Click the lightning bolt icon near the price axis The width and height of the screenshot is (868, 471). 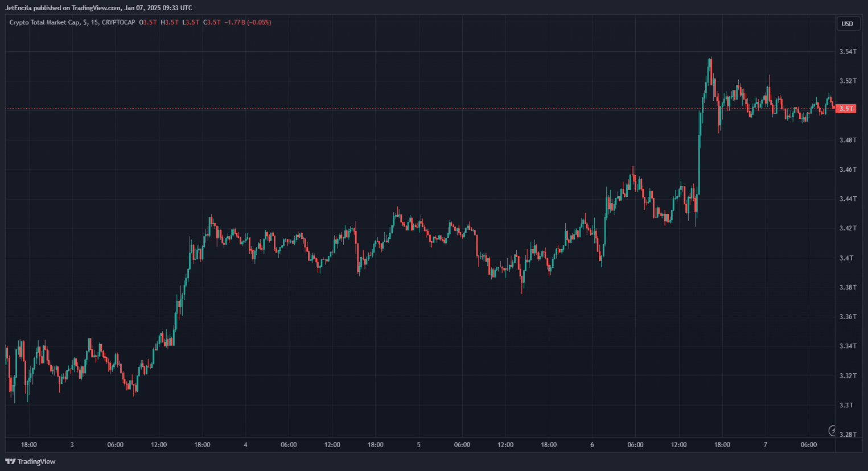(832, 431)
